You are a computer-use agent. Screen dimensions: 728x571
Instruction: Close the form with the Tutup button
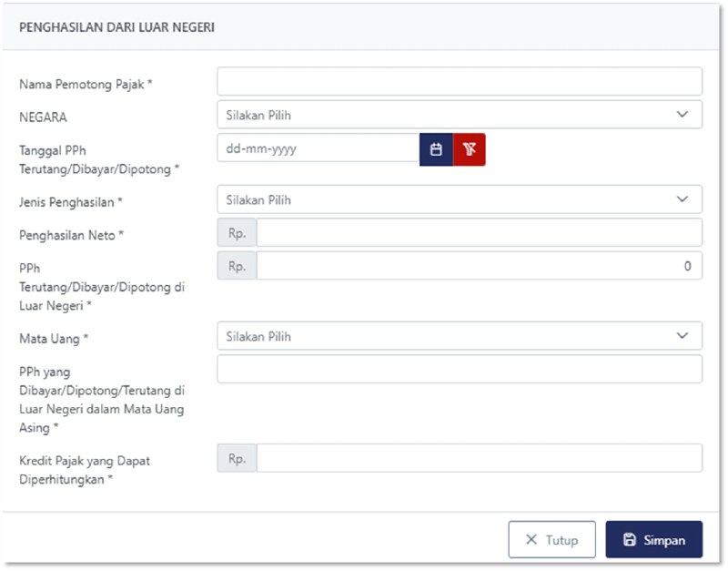[x=551, y=539]
